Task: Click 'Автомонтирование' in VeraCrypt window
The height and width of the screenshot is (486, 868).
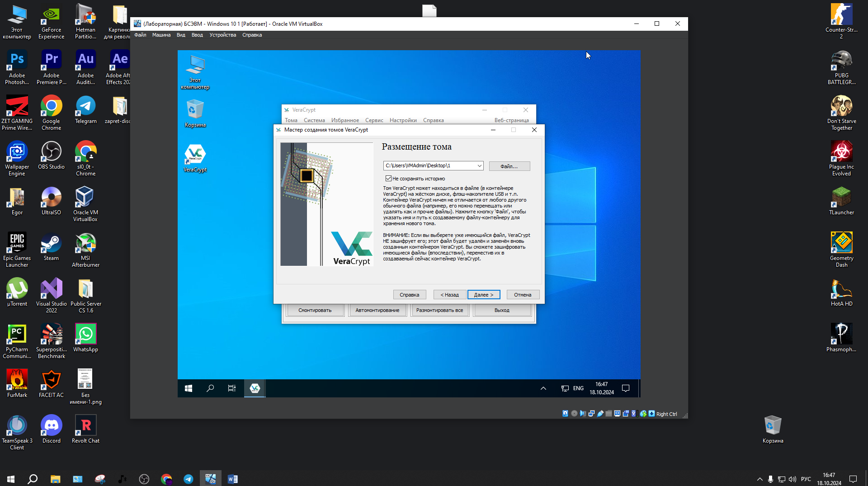Action: [377, 310]
